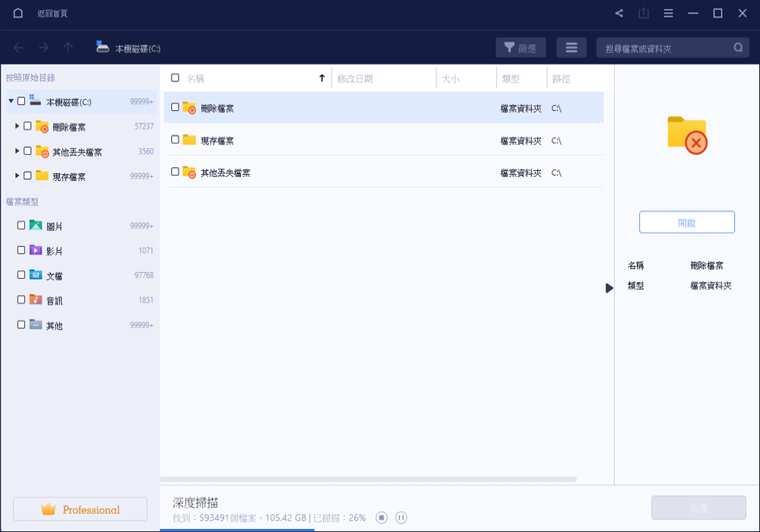Click the sort arrow in 名稱 column

321,78
